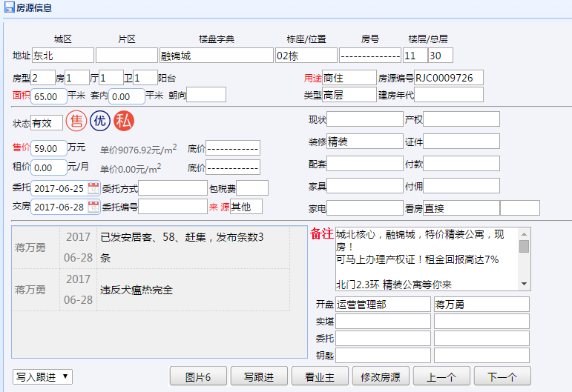Viewport: 572px width, 392px height.
Task: Click the blue 优 status icon
Action: click(x=100, y=122)
